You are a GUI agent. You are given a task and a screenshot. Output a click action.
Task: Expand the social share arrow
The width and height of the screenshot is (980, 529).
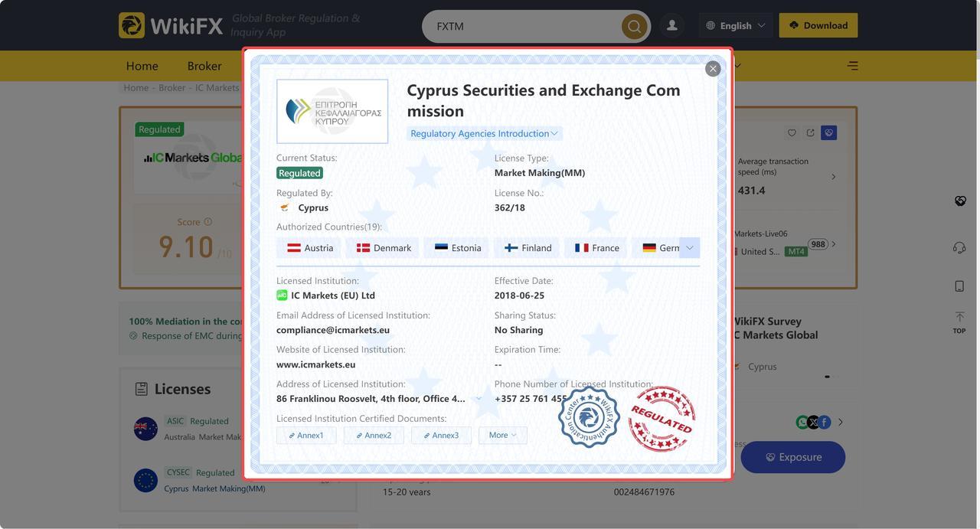pos(841,422)
